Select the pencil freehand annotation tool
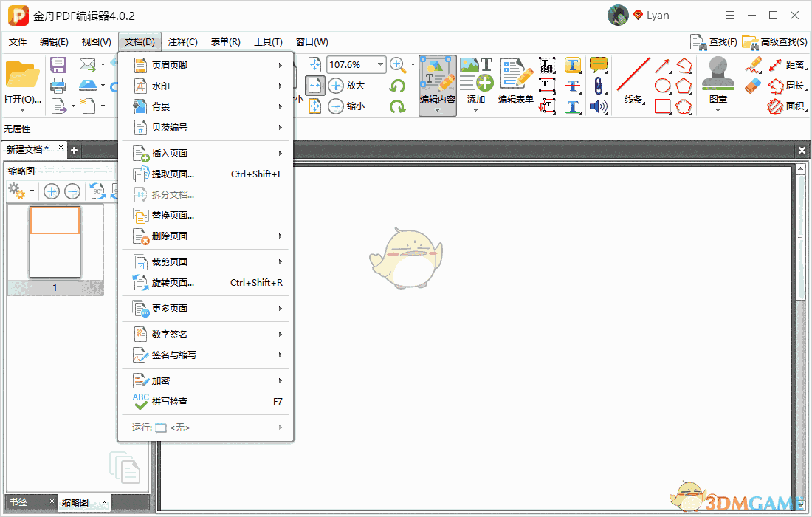812x517 pixels. (754, 66)
